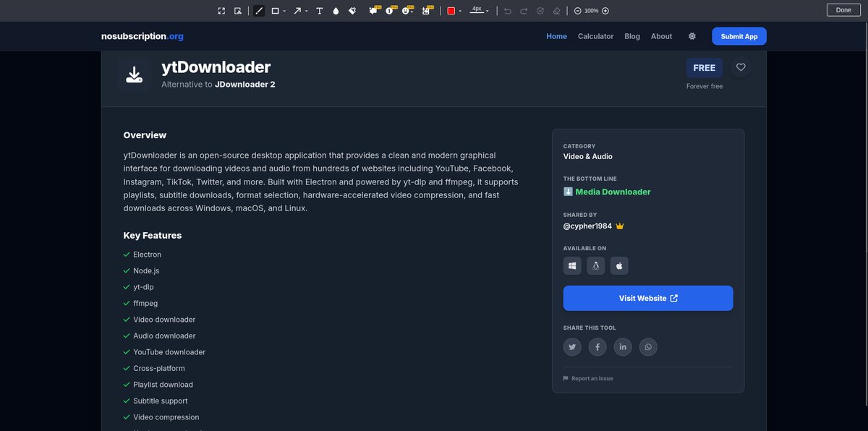
Task: Select the PRO add image tool
Action: point(427,10)
